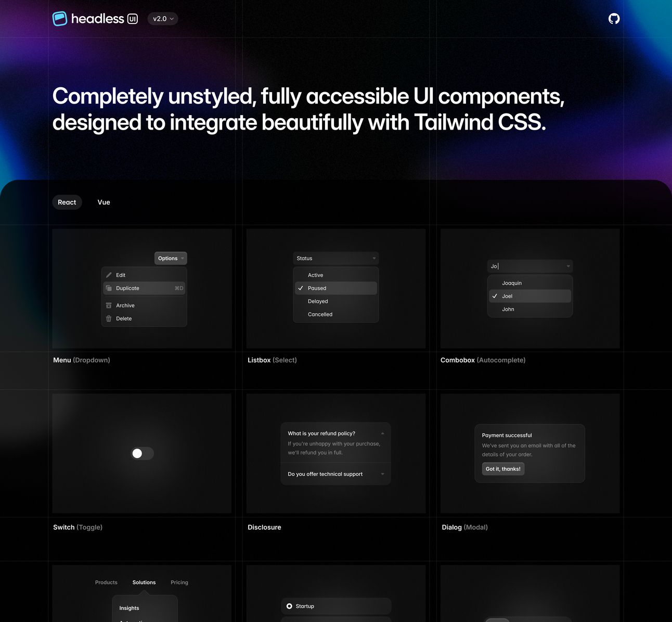Click the pencil icon beside Edit
Image resolution: width=672 pixels, height=622 pixels.
tap(109, 275)
